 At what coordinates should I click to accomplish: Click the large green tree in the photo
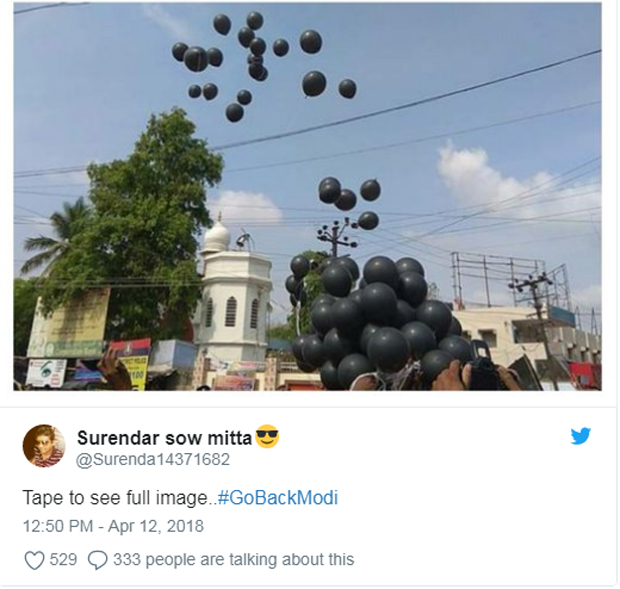click(x=130, y=221)
